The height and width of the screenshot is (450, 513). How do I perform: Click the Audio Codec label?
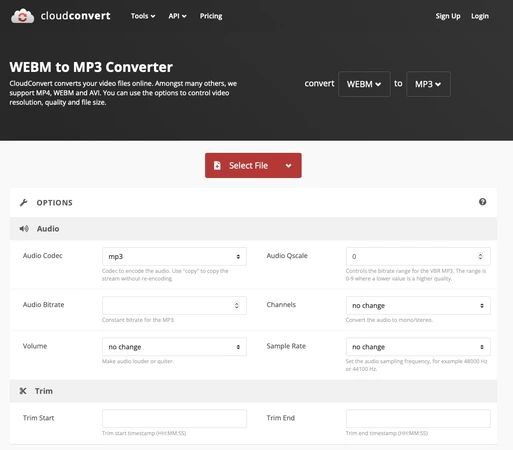point(43,256)
